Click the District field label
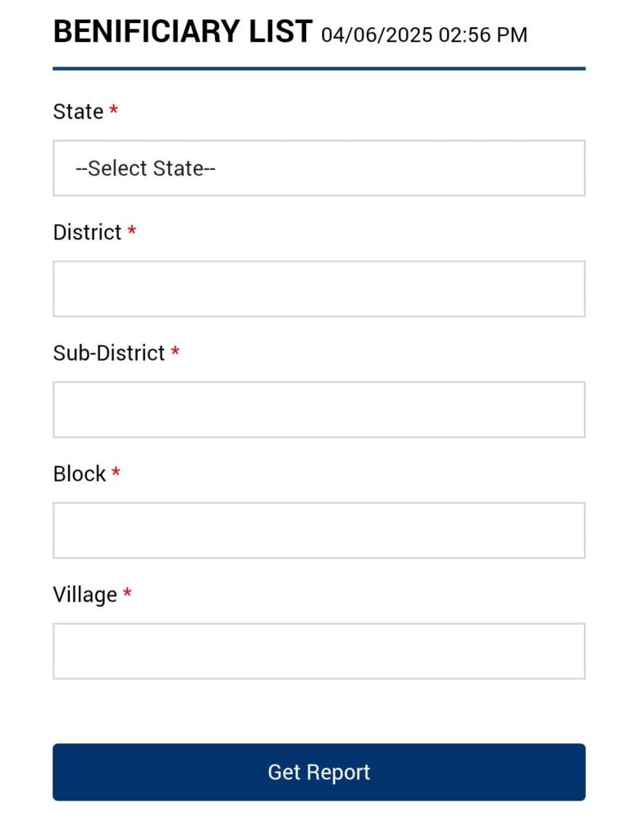Image resolution: width=639 pixels, height=840 pixels. pos(87,232)
